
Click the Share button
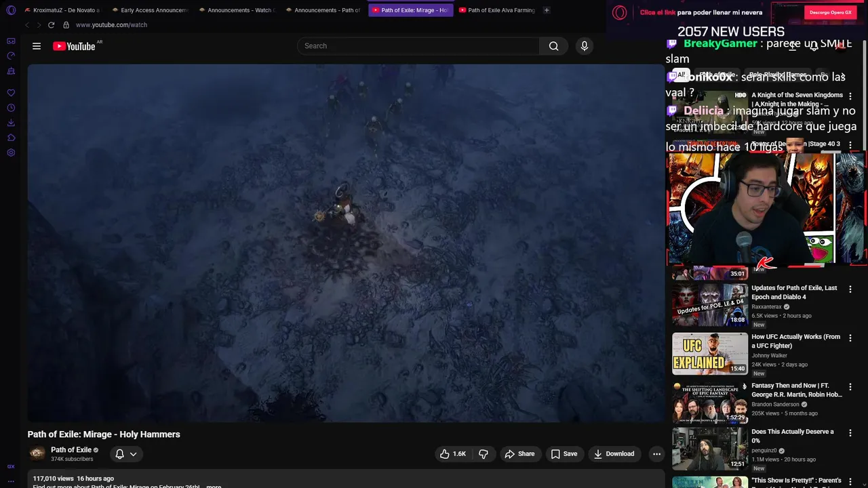[519, 454]
